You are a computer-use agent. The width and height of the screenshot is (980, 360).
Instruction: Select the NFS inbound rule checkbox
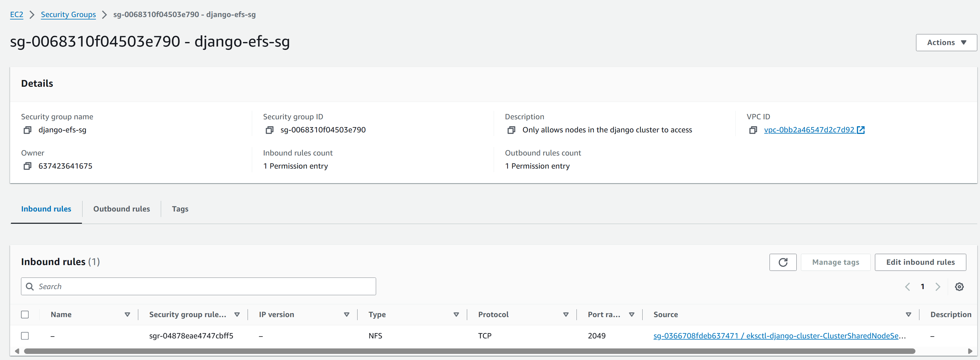pos(25,336)
